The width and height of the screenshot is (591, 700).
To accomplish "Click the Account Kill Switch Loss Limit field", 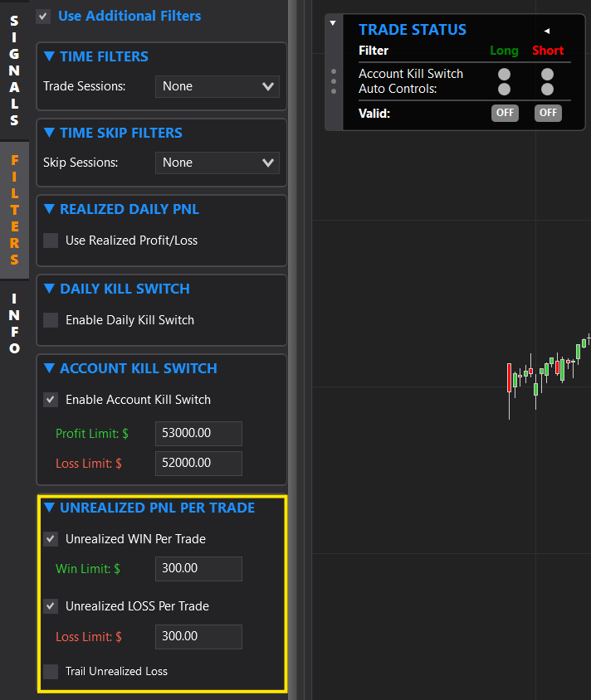I will pyautogui.click(x=198, y=464).
